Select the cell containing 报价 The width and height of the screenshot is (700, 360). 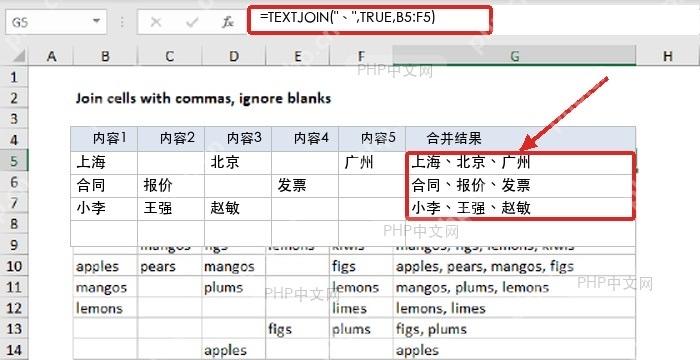click(171, 186)
